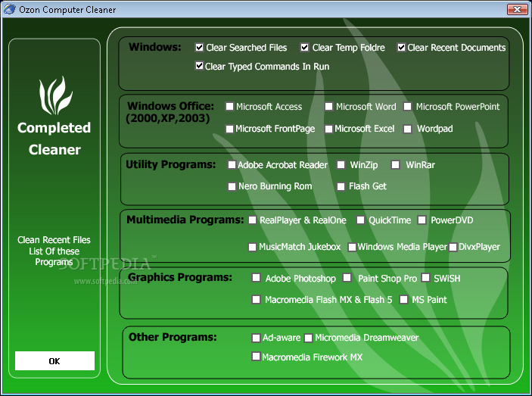Tick the Microsoft PowerPoint checkbox

[x=407, y=107]
